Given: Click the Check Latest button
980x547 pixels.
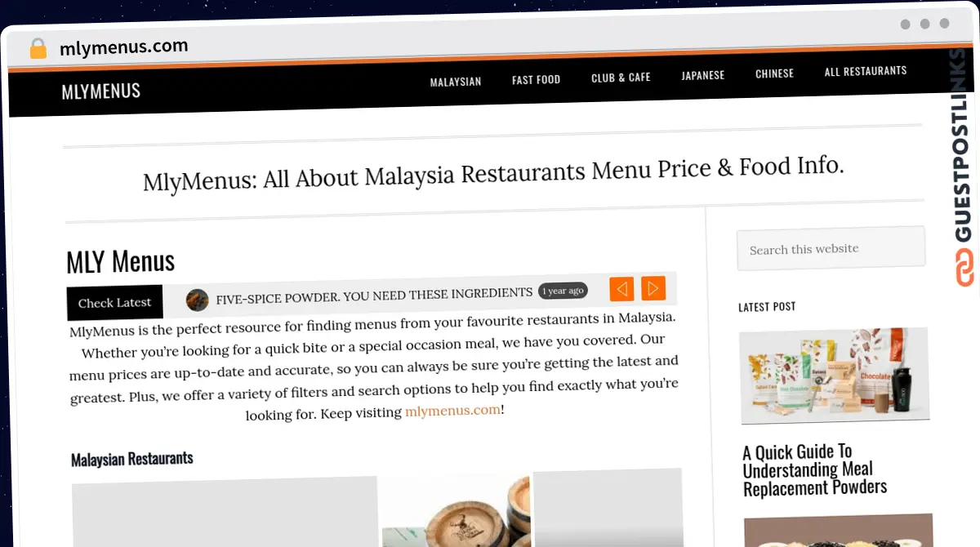Looking at the screenshot, I should pyautogui.click(x=114, y=302).
